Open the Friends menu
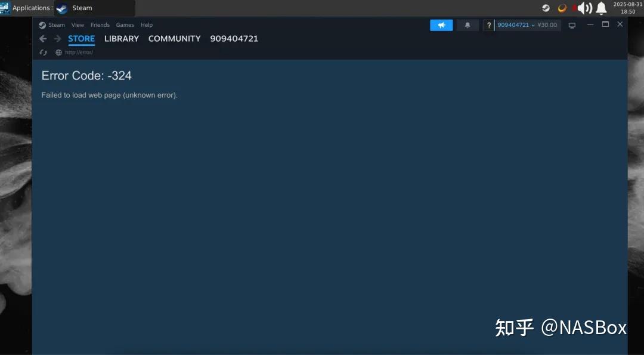The height and width of the screenshot is (355, 644). pos(100,24)
